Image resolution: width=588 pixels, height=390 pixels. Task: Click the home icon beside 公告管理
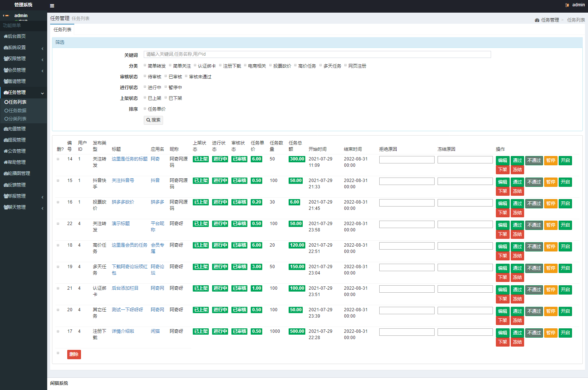[6, 151]
